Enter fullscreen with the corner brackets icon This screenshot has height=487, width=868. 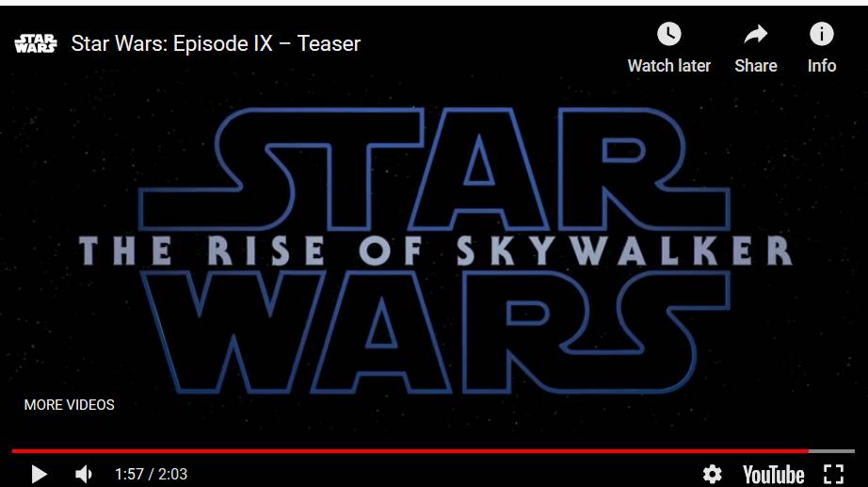pyautogui.click(x=834, y=474)
